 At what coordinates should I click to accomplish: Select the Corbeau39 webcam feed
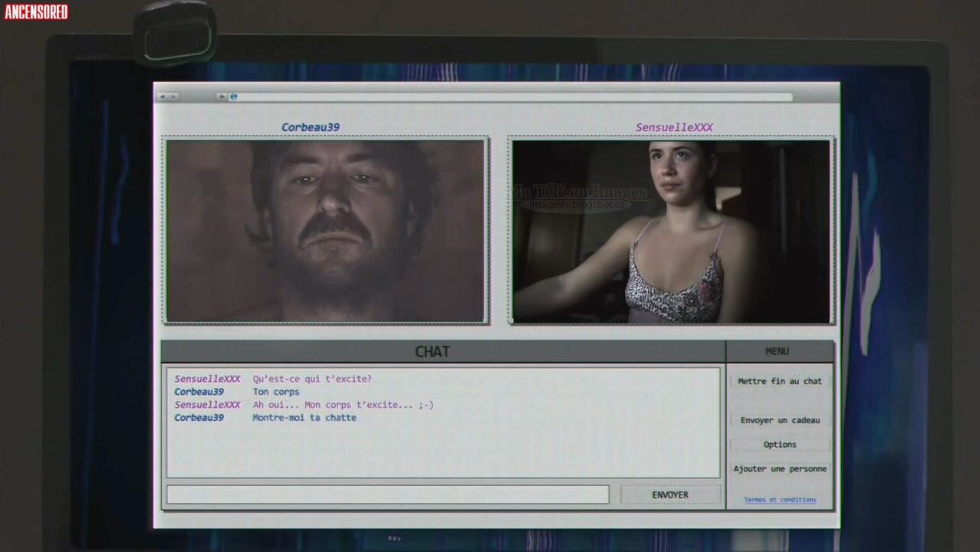(325, 231)
